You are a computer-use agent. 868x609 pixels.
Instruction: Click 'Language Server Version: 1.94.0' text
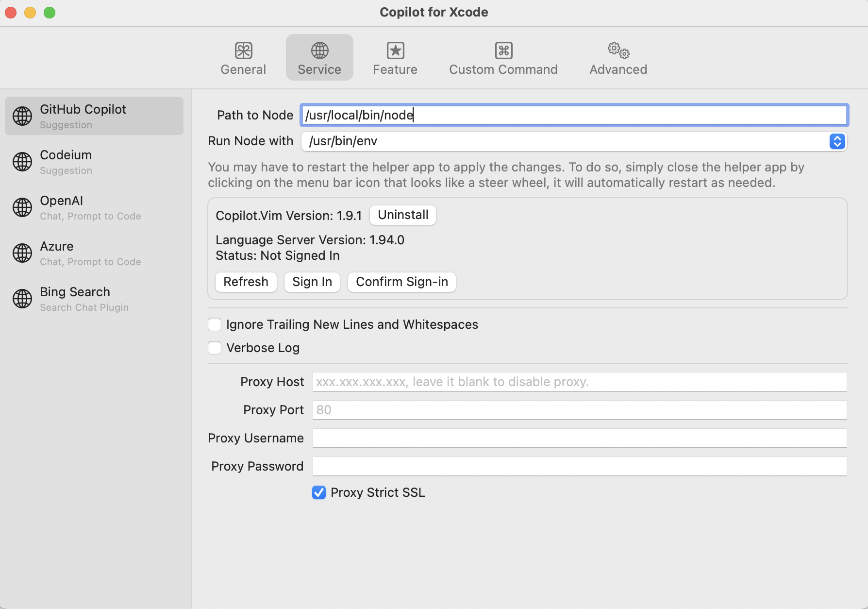pyautogui.click(x=310, y=240)
